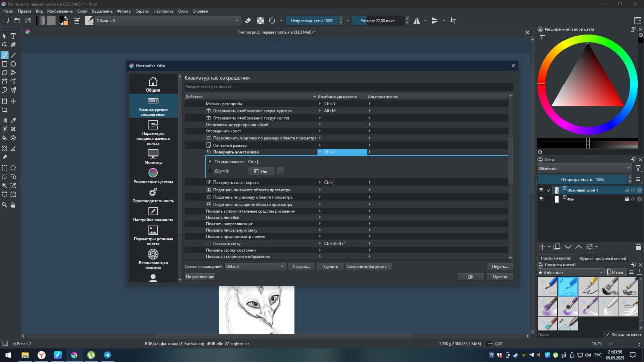The width and height of the screenshot is (644, 362).
Task: Select the Crop tool in the toolbox
Action: pyautogui.click(x=4, y=110)
